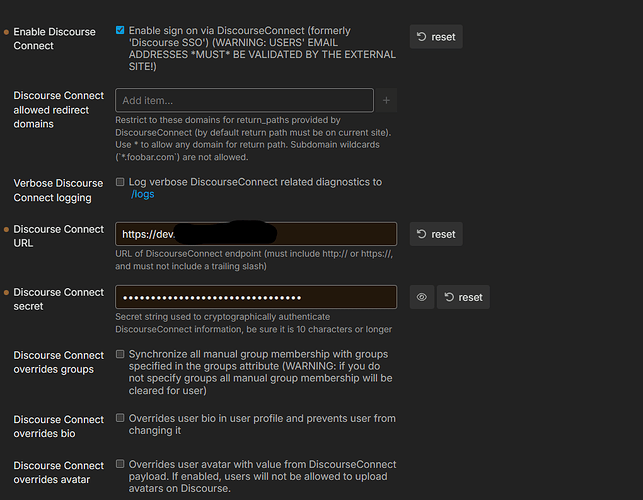This screenshot has width=643, height=500.
Task: Click the 'Discourse Connect secret' setting label
Action: [x=59, y=299]
